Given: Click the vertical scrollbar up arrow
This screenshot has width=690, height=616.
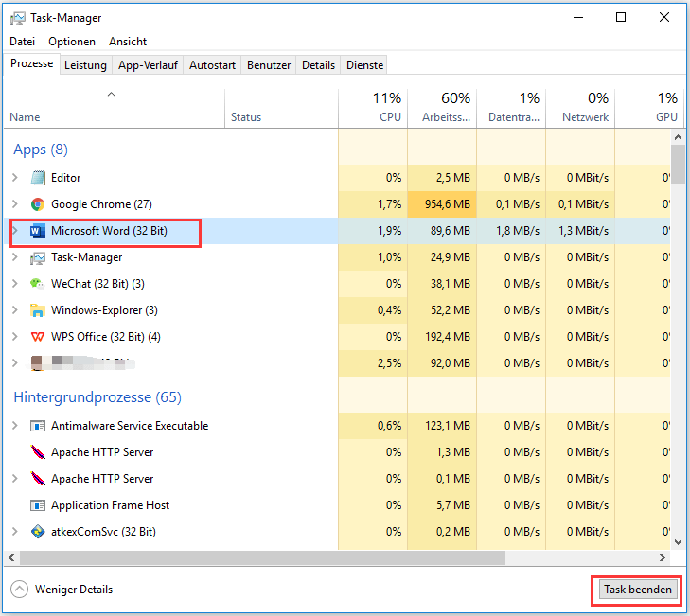Looking at the screenshot, I should pyautogui.click(x=678, y=138).
